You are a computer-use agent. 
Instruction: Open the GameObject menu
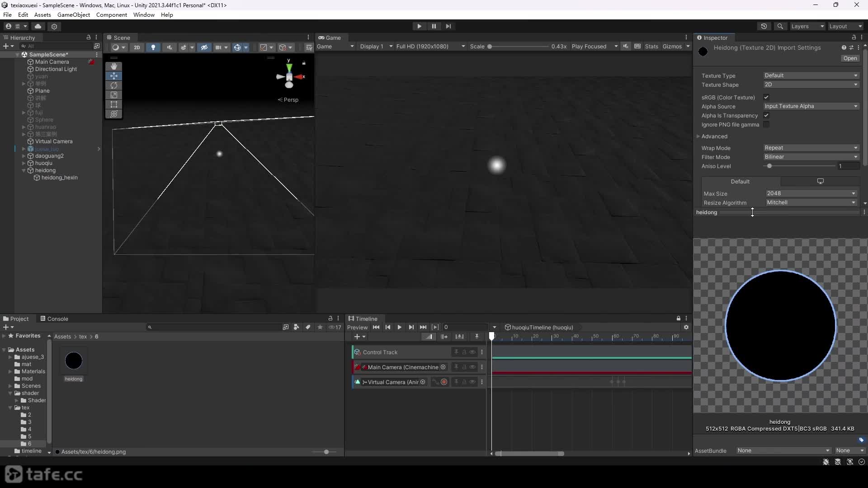74,14
